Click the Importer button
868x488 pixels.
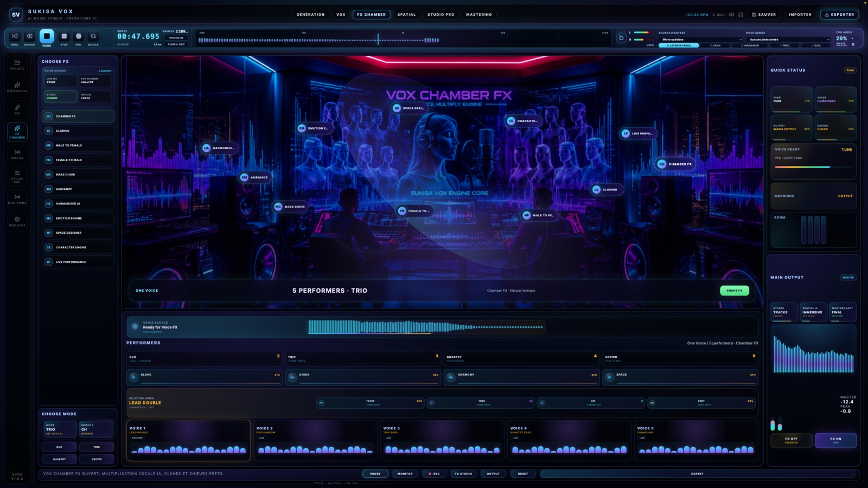800,15
